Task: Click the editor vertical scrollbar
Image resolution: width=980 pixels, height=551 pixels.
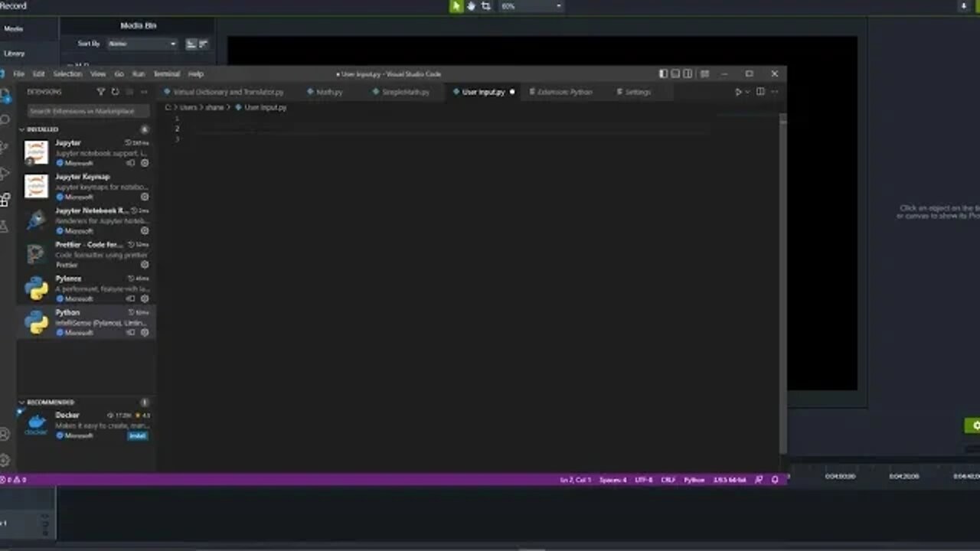Action: [x=782, y=283]
